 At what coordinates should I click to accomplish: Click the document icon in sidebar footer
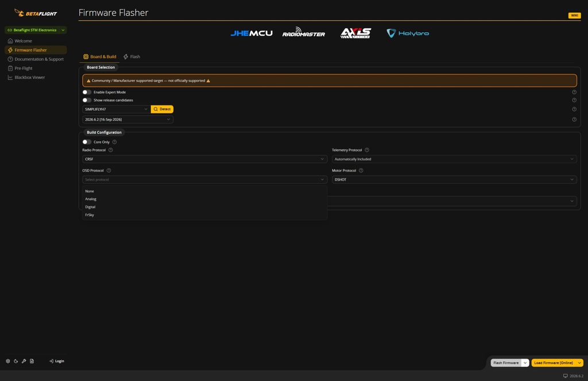tap(32, 361)
